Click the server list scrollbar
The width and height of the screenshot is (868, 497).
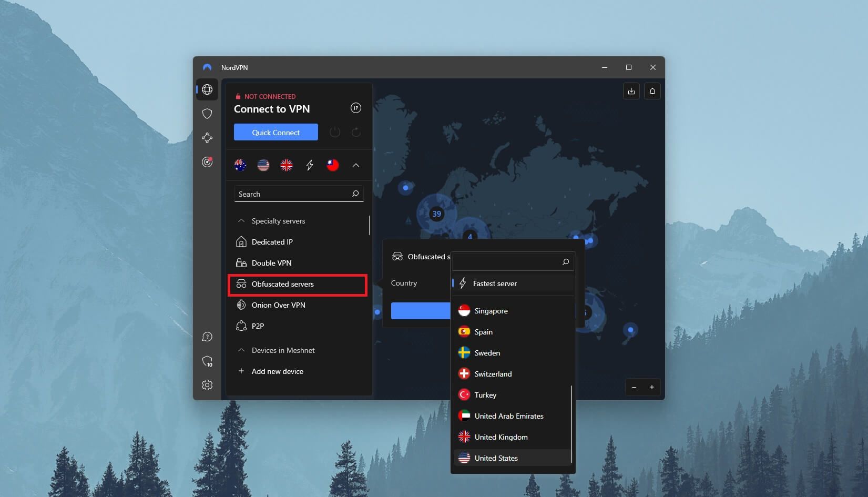pyautogui.click(x=370, y=225)
